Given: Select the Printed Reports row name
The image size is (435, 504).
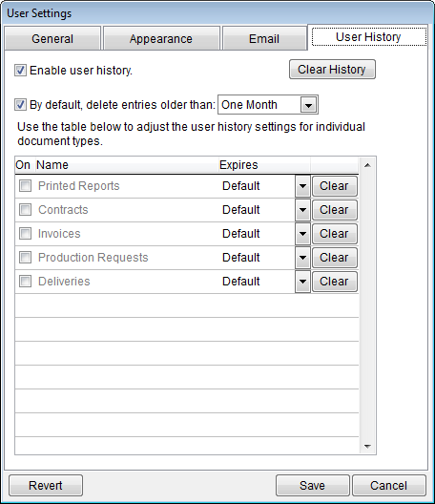Looking at the screenshot, I should click(x=79, y=186).
